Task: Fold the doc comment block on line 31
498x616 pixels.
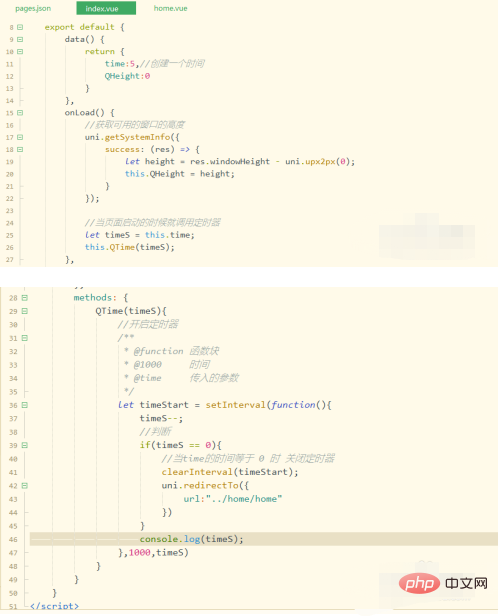Action: tap(25, 338)
